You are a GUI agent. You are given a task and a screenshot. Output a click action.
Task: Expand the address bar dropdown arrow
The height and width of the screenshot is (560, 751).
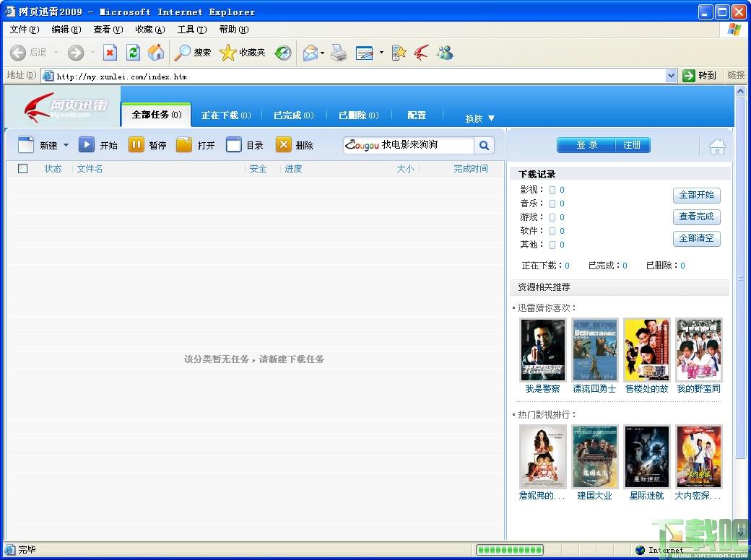[x=671, y=76]
